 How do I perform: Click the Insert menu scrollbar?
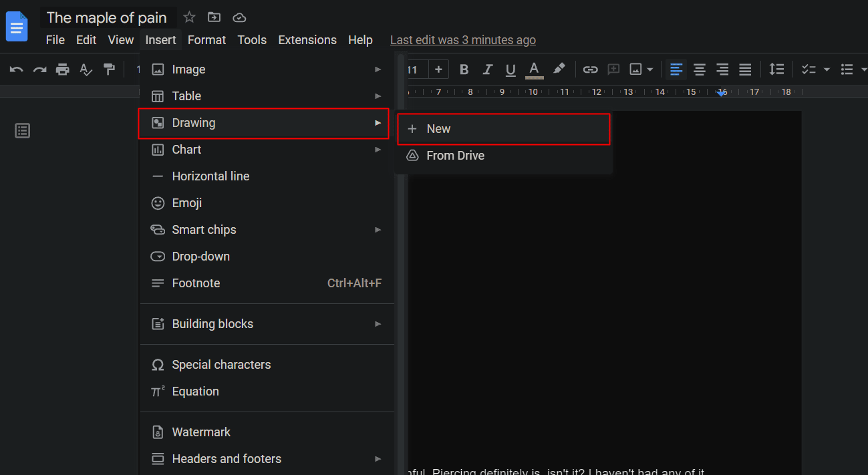pos(401,264)
